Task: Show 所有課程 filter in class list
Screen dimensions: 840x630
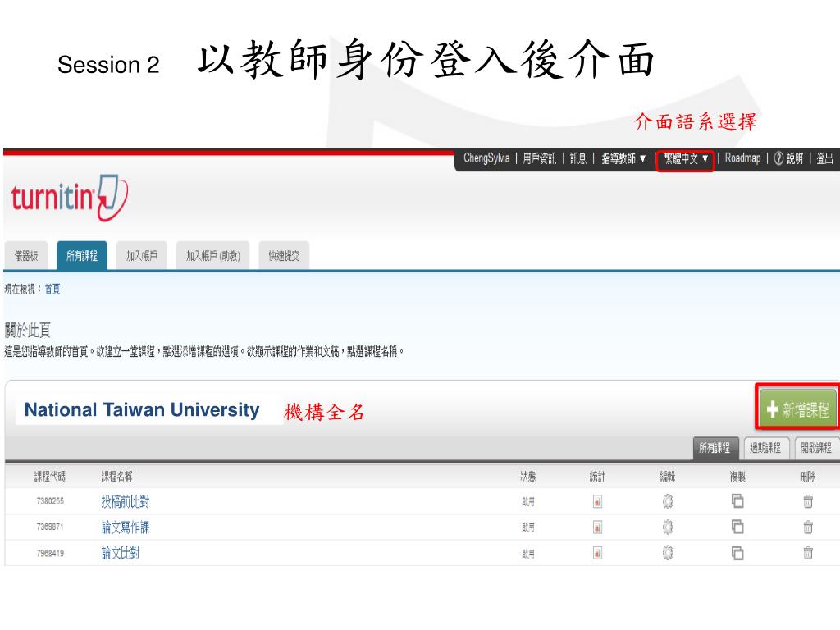Action: coord(714,448)
